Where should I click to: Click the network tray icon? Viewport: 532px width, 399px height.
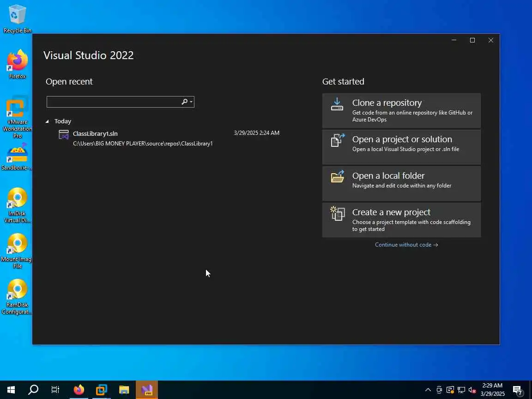461,390
